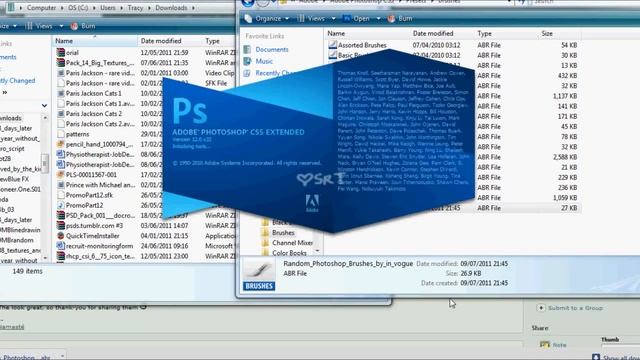Viewport: 640px width, 360px height.
Task: Collapse the Folders pane chevron in Downloads
Action: click(x=44, y=106)
